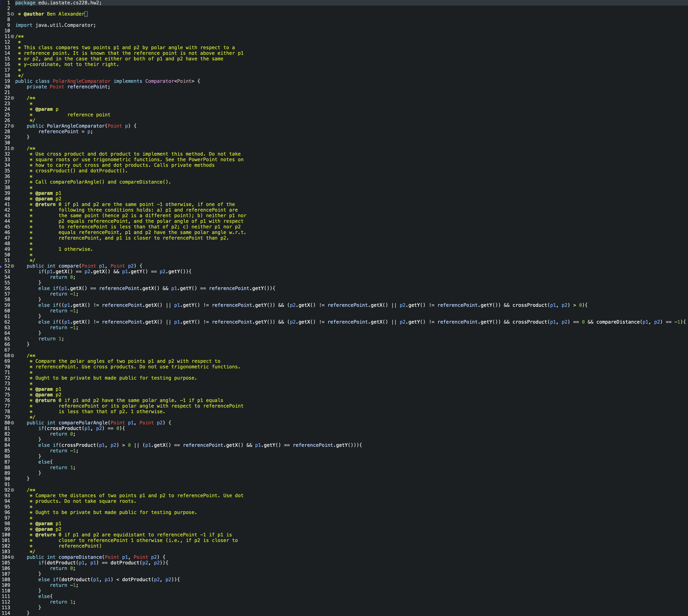Click the '@return' tag on line 41

click(x=45, y=204)
